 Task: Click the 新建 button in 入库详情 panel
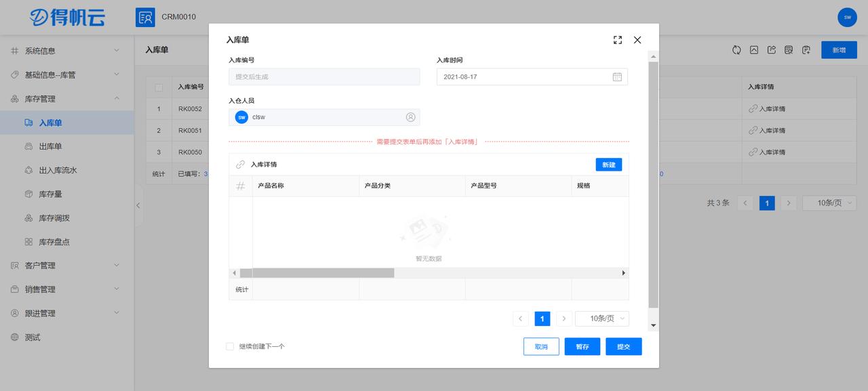[x=608, y=164]
